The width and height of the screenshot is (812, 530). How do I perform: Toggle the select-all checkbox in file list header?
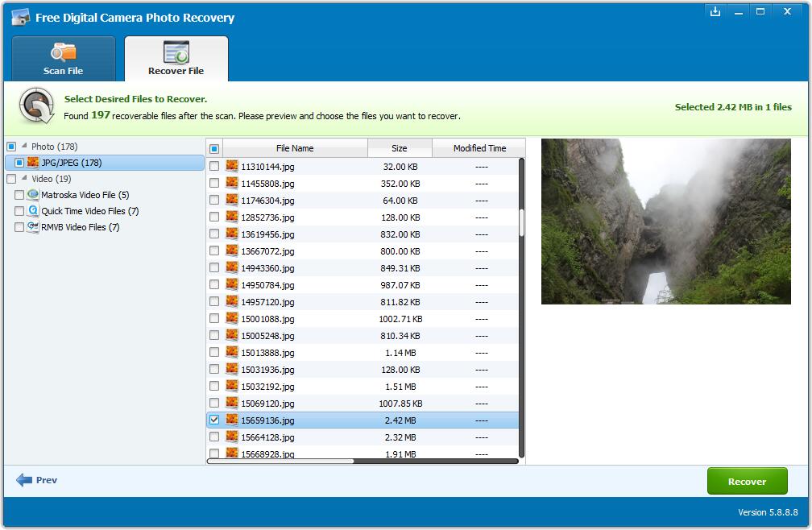pos(214,148)
